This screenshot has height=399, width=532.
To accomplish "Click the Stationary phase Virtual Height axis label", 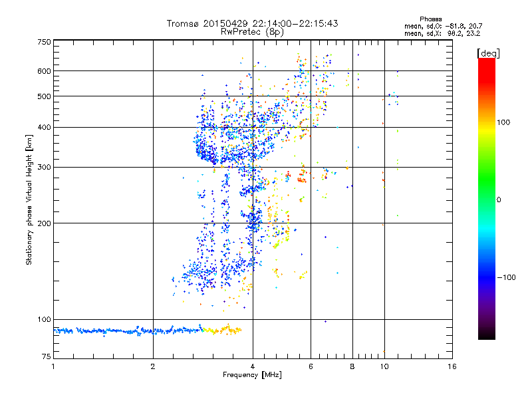I will [29, 199].
